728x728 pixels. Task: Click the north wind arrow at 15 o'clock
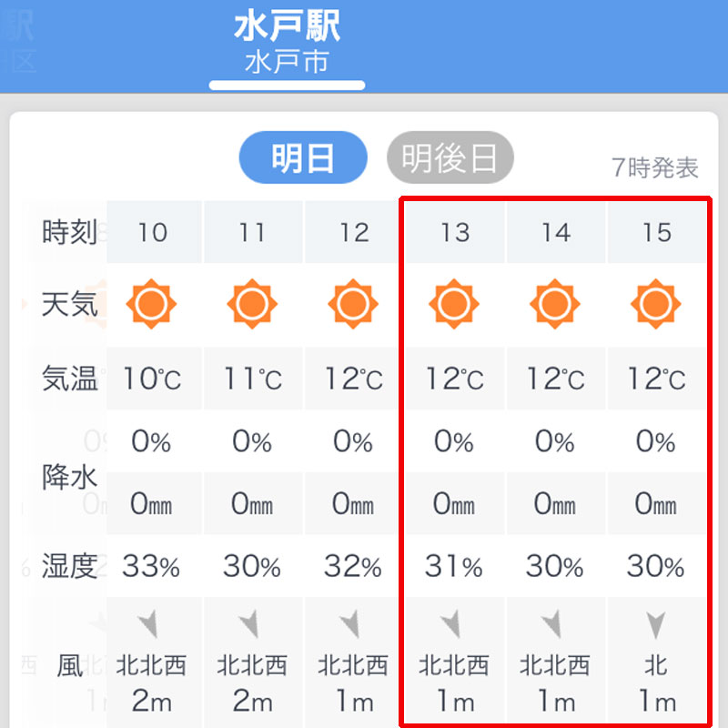click(655, 625)
